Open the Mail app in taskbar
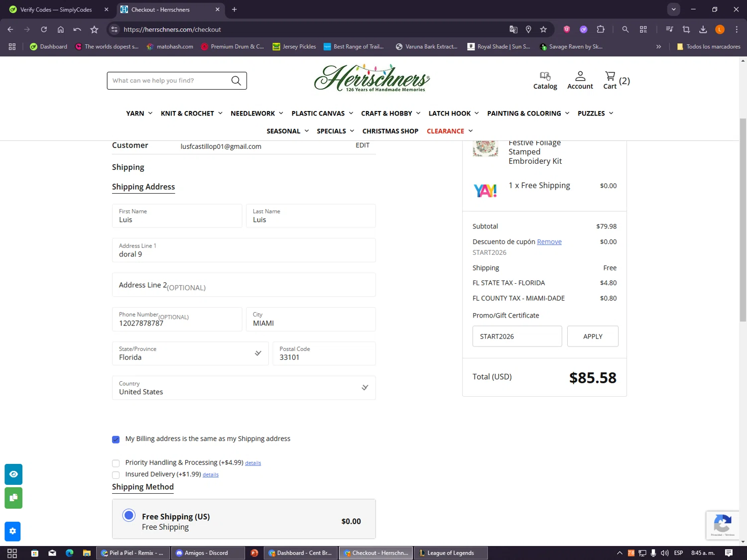Viewport: 747px width, 560px height. (x=52, y=553)
